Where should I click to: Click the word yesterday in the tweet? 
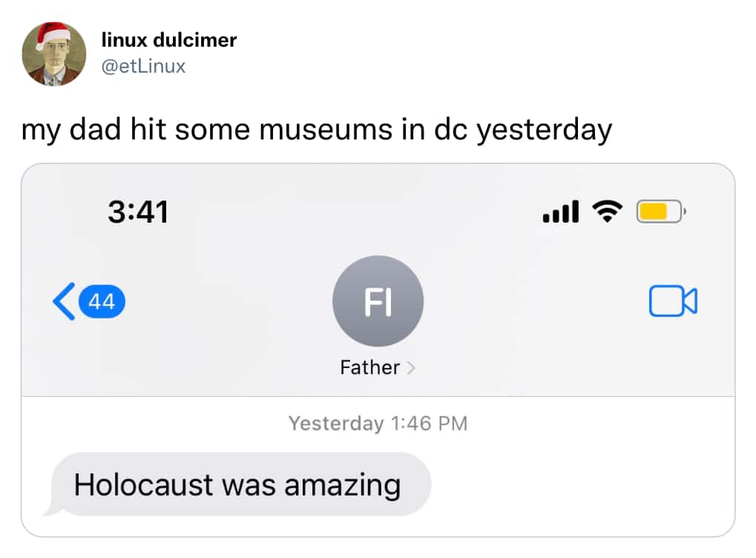[x=545, y=130]
